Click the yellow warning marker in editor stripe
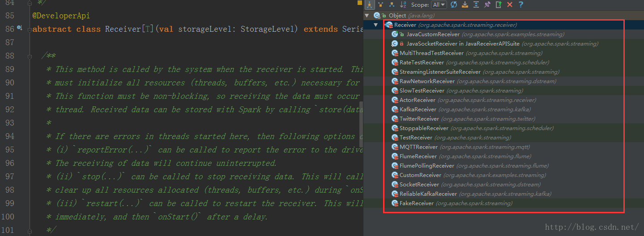 360,3
